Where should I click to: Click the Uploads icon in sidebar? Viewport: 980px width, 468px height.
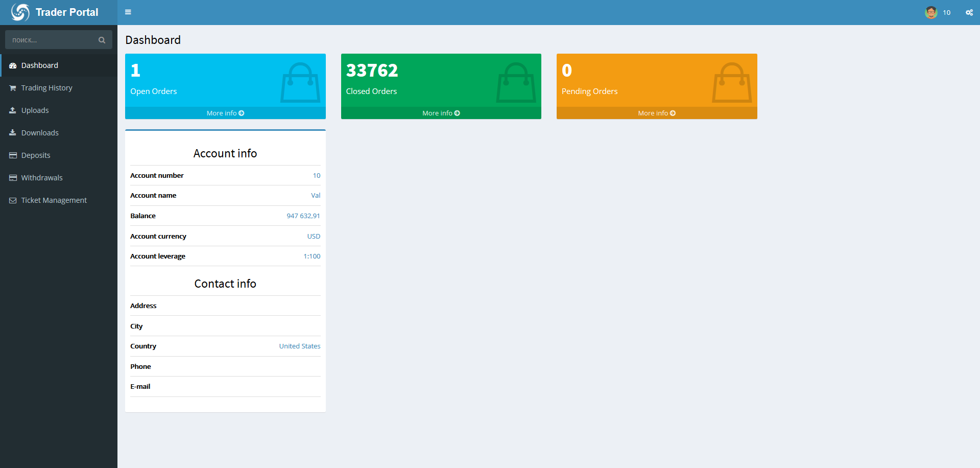point(13,110)
